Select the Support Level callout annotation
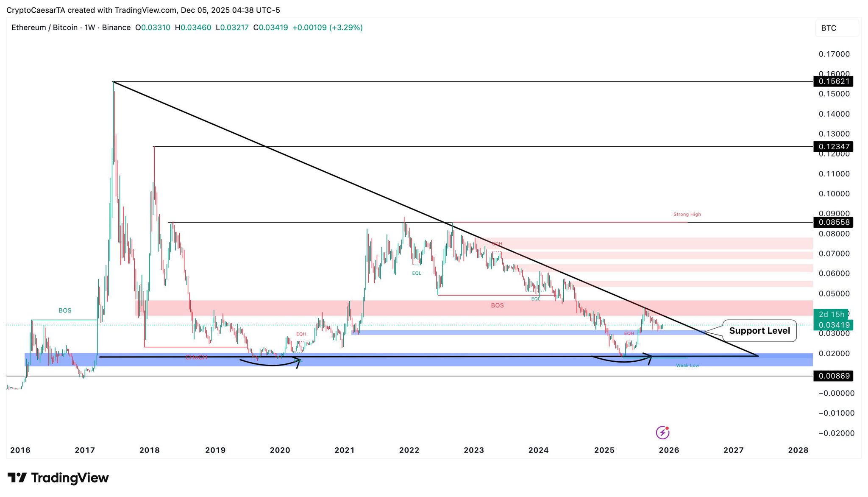868x497 pixels. (x=759, y=331)
